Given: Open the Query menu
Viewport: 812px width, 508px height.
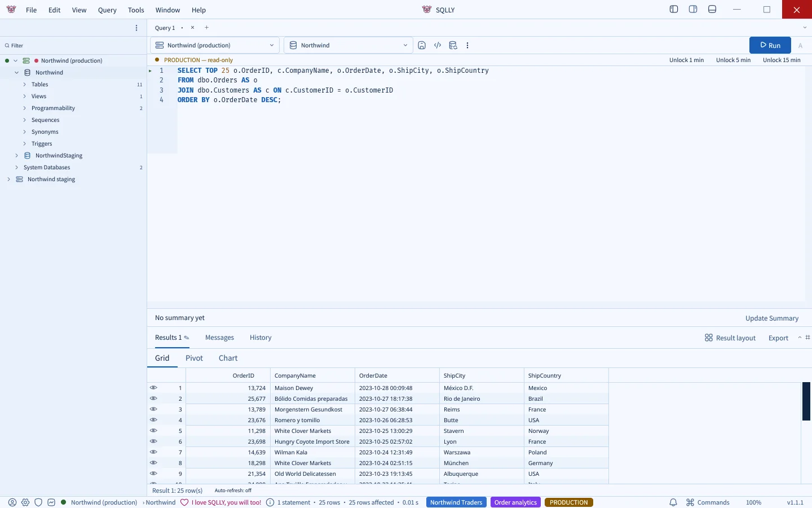Looking at the screenshot, I should (x=107, y=10).
